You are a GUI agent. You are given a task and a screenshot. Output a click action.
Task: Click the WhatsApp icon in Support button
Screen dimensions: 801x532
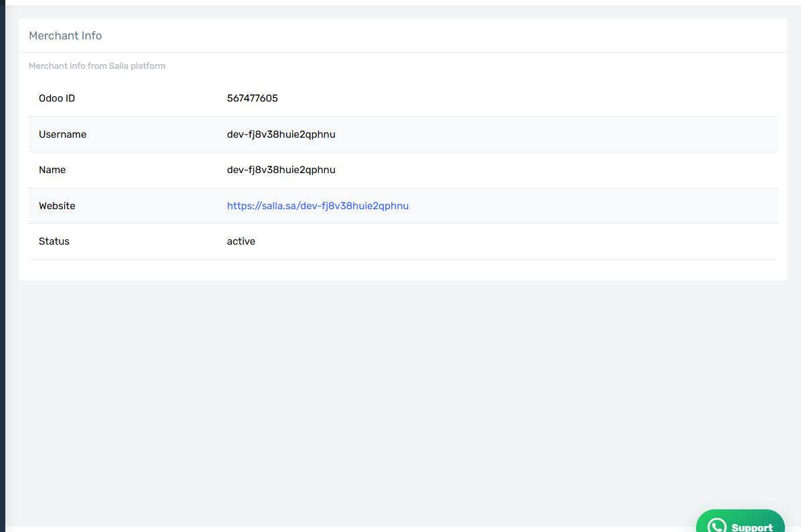click(717, 526)
